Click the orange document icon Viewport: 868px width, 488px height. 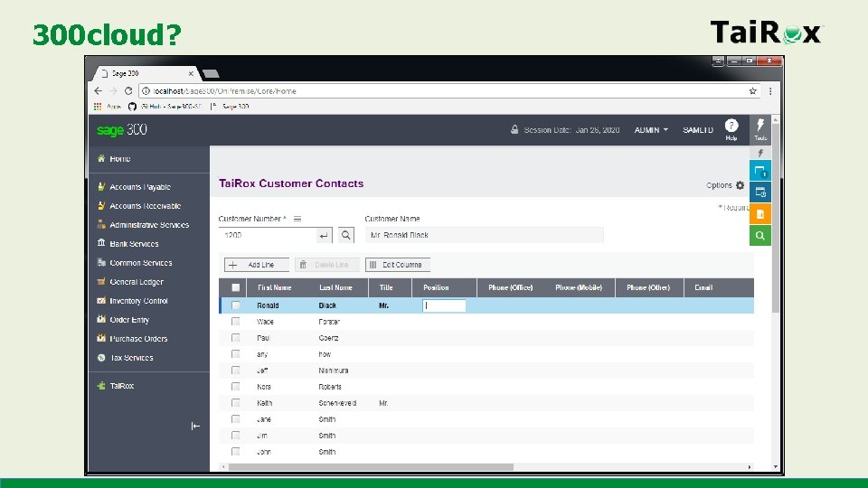(x=760, y=213)
